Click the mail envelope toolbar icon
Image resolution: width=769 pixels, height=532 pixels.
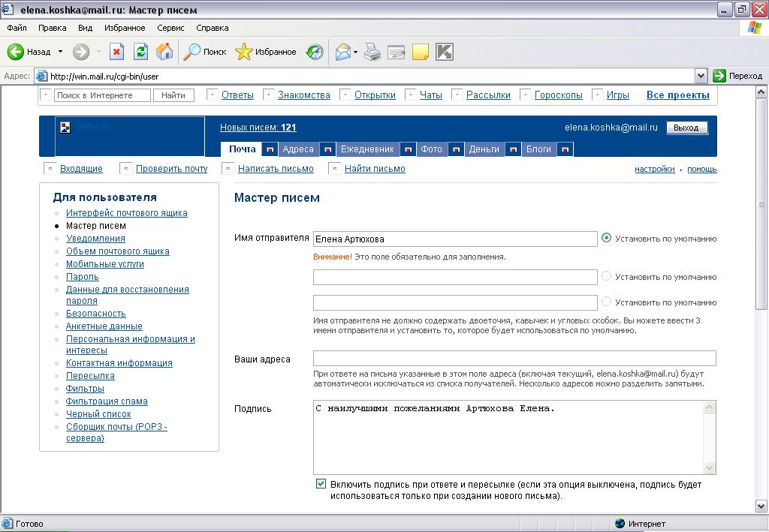pos(343,52)
